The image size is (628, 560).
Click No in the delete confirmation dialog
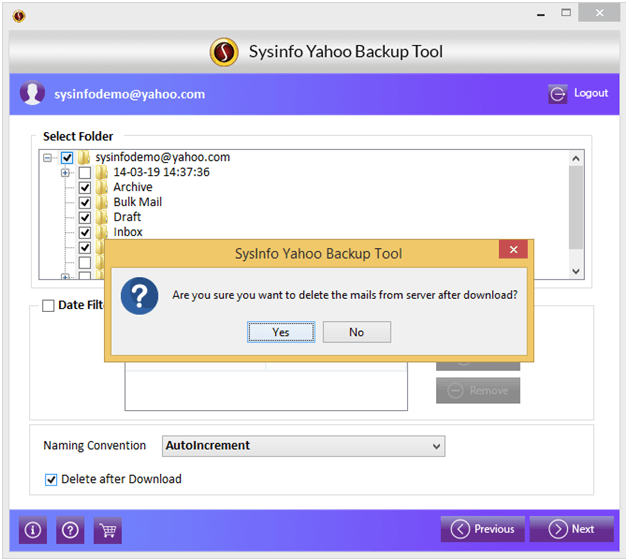[357, 332]
